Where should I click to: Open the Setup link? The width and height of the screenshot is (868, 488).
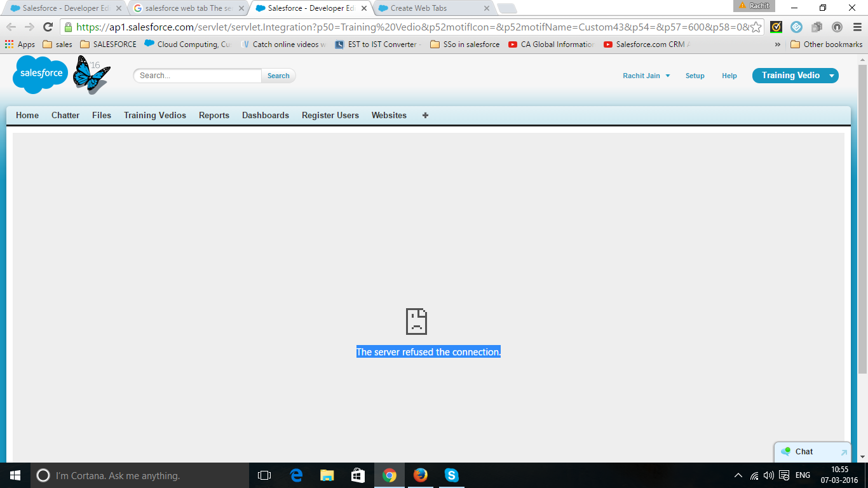695,76
